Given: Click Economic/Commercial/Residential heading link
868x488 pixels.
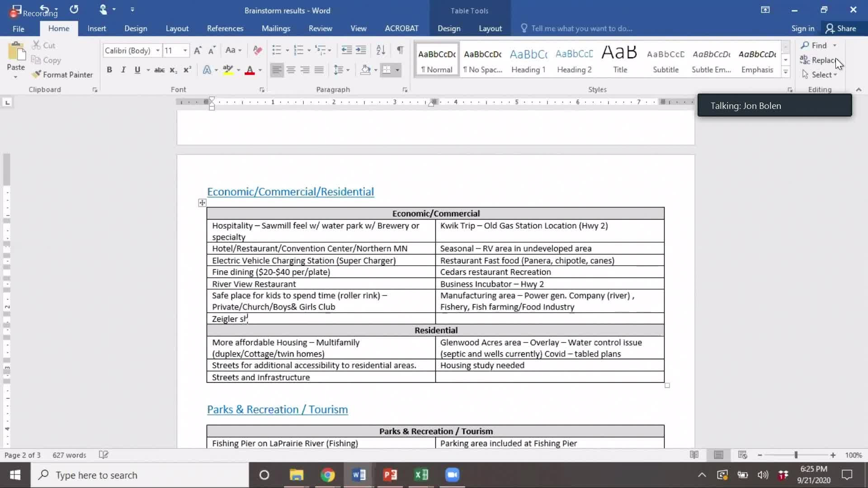Looking at the screenshot, I should click(290, 192).
